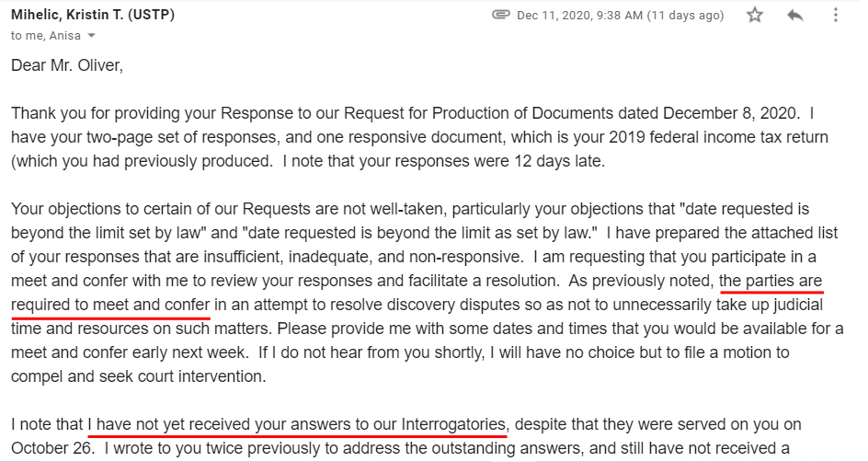Click the Reply arrow icon
The width and height of the screenshot is (868, 462).
794,15
